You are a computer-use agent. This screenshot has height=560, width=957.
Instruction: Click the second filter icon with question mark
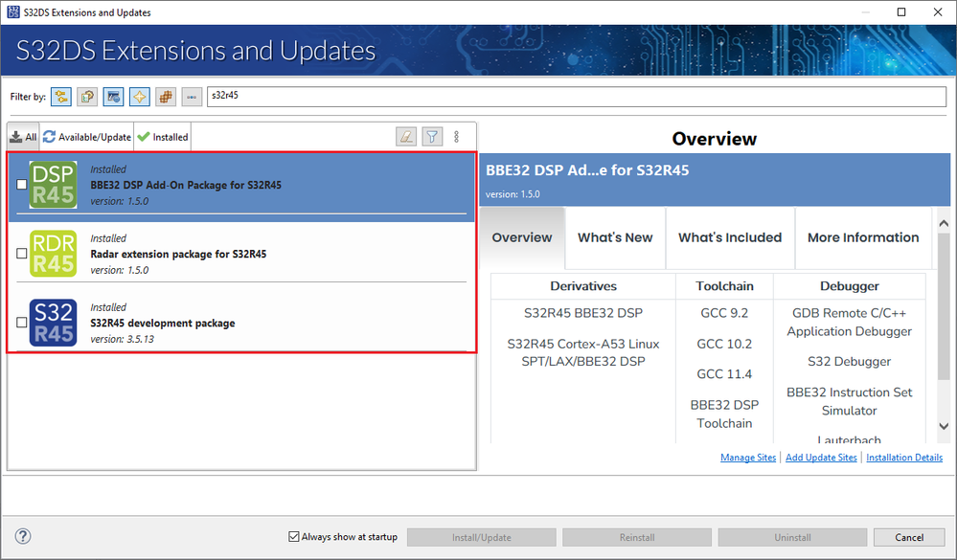coord(87,97)
